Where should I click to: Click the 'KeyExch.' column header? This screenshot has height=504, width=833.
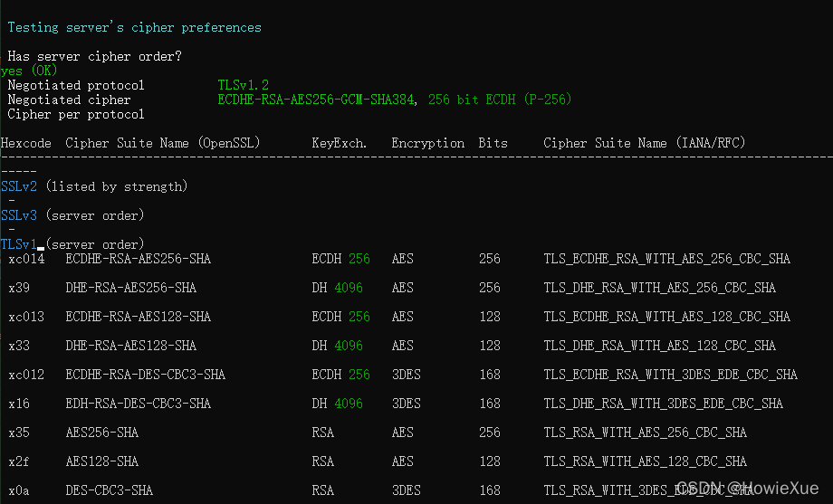[x=339, y=143]
